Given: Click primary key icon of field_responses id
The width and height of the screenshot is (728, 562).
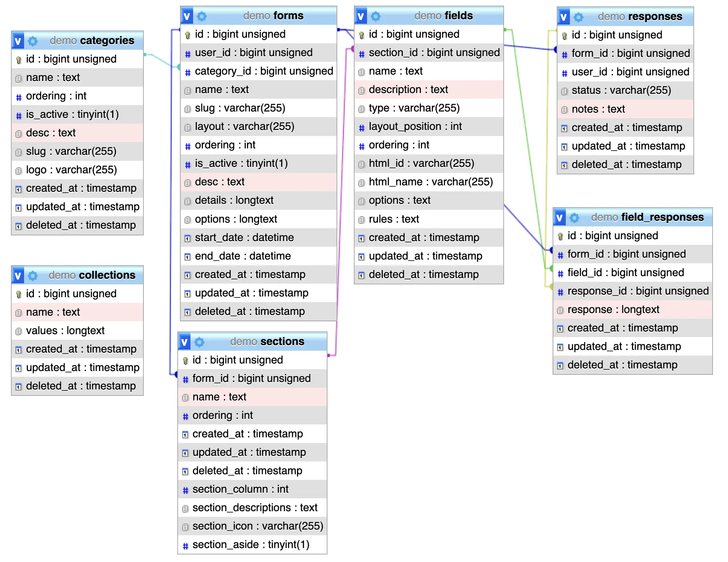Looking at the screenshot, I should tap(560, 236).
